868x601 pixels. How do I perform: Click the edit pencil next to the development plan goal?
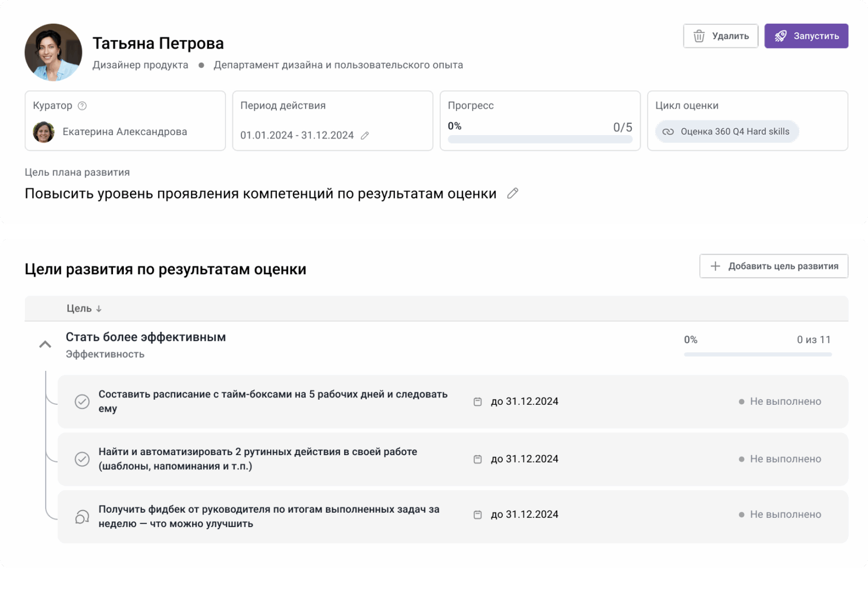tap(513, 193)
